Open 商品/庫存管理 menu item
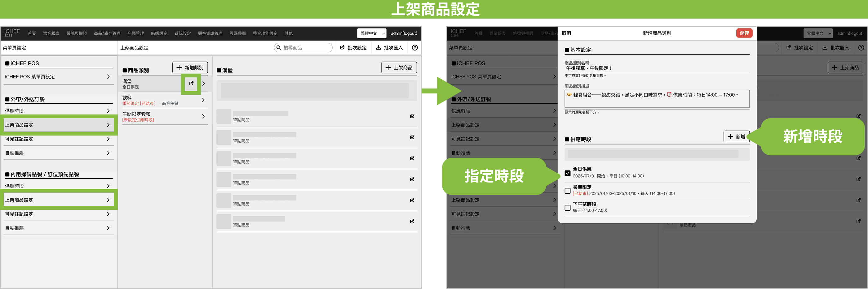Screen dimensions: 868x289 click(107, 33)
